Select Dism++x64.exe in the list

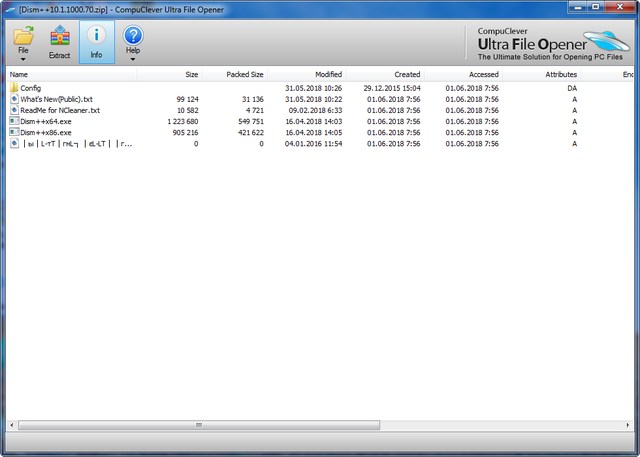click(x=46, y=121)
